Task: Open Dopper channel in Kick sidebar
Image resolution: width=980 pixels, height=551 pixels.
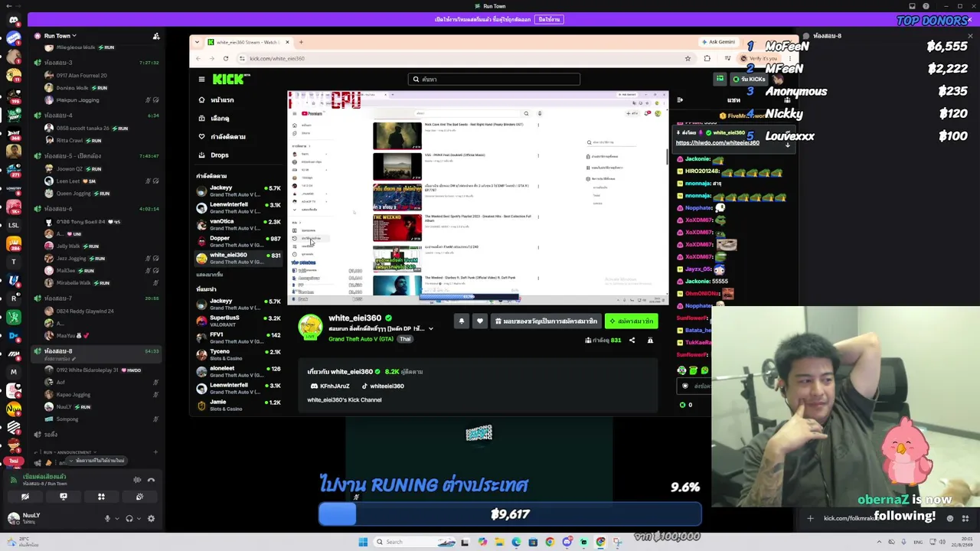Action: [237, 242]
